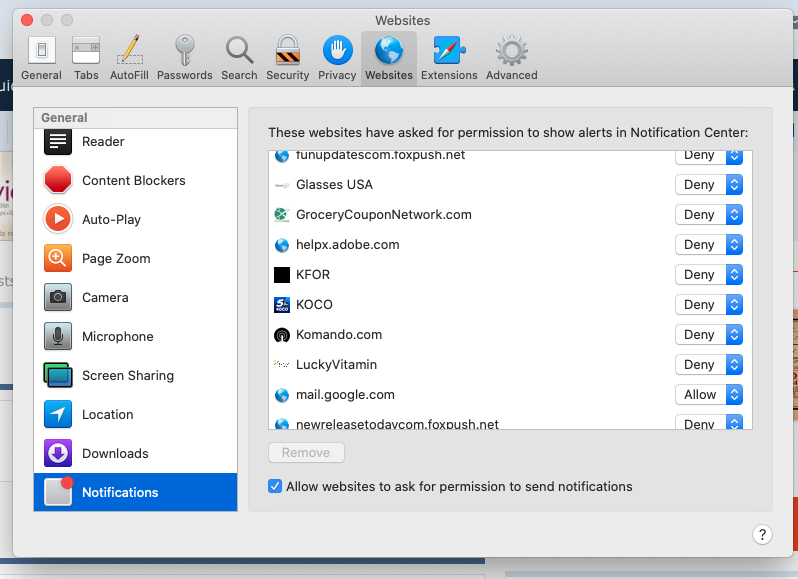Open the GroceryCouponNetwork.com permission dropdown
This screenshot has height=579, width=798.
tap(708, 215)
